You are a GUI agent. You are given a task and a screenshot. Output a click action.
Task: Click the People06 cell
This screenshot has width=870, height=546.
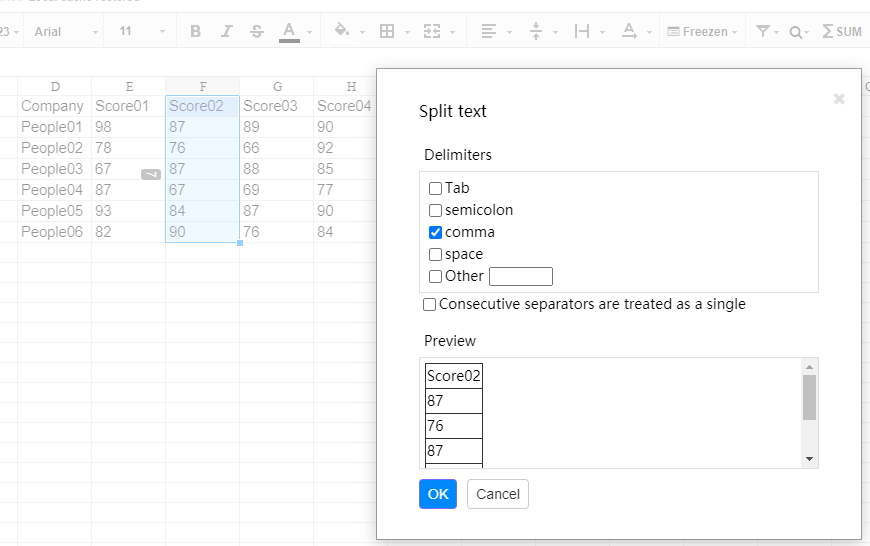[54, 232]
